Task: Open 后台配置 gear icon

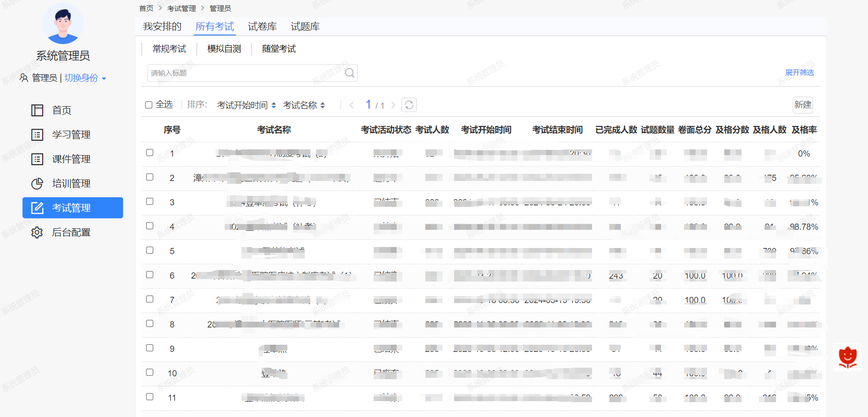Action: pos(37,233)
